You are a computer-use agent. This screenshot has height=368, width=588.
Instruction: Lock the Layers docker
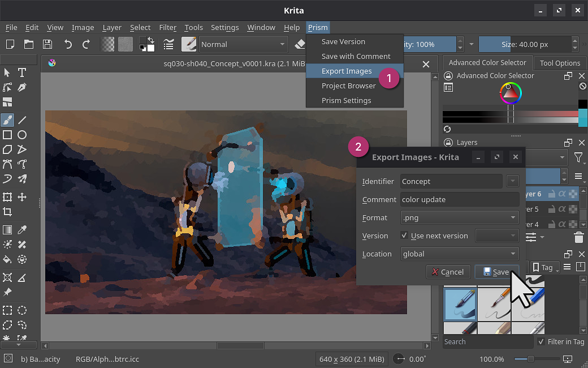448,142
